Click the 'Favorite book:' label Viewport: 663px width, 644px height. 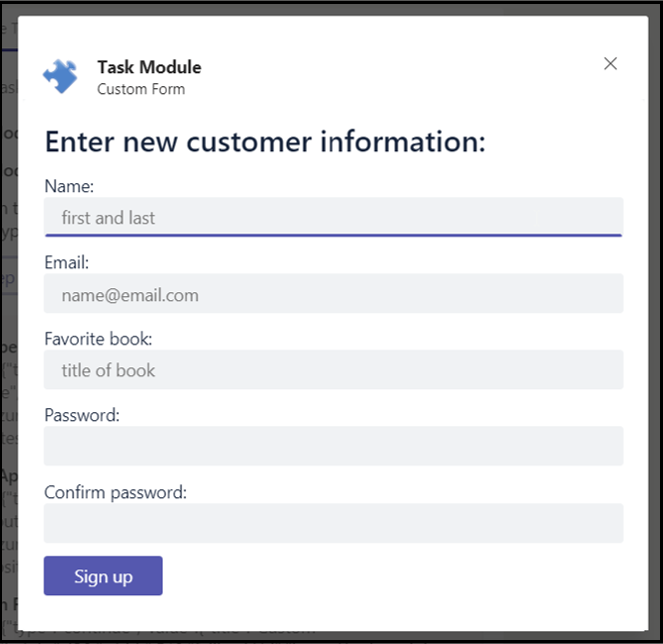[x=98, y=339]
